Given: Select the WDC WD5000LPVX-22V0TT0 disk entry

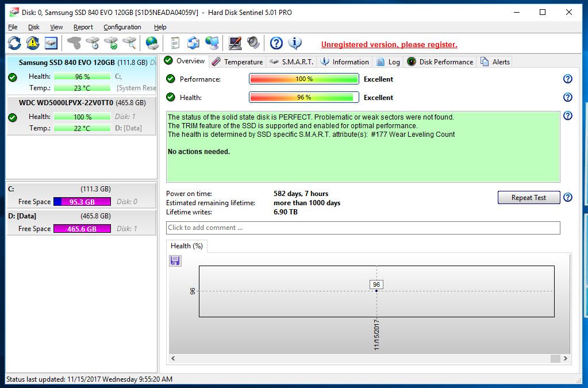Looking at the screenshot, I should tap(82, 116).
